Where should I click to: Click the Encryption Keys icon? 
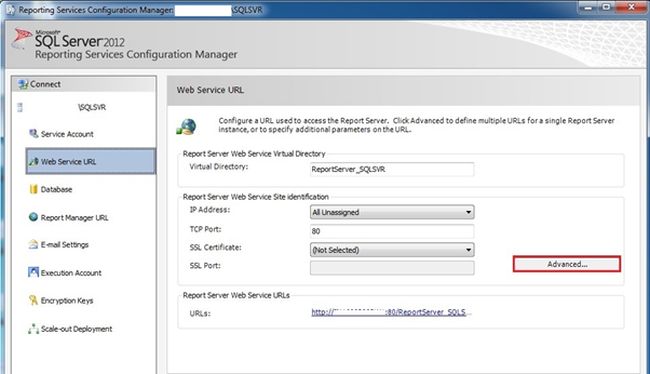[x=34, y=300]
